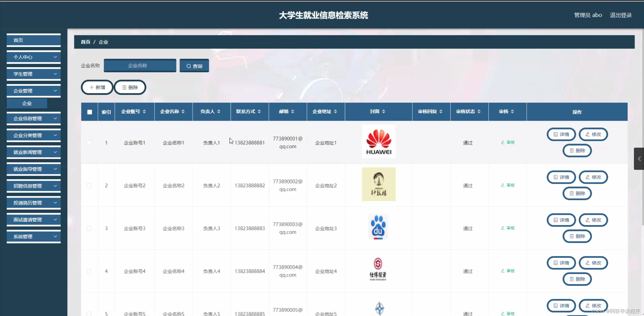Click the sort arrows on 审核状态 column

(x=479, y=111)
